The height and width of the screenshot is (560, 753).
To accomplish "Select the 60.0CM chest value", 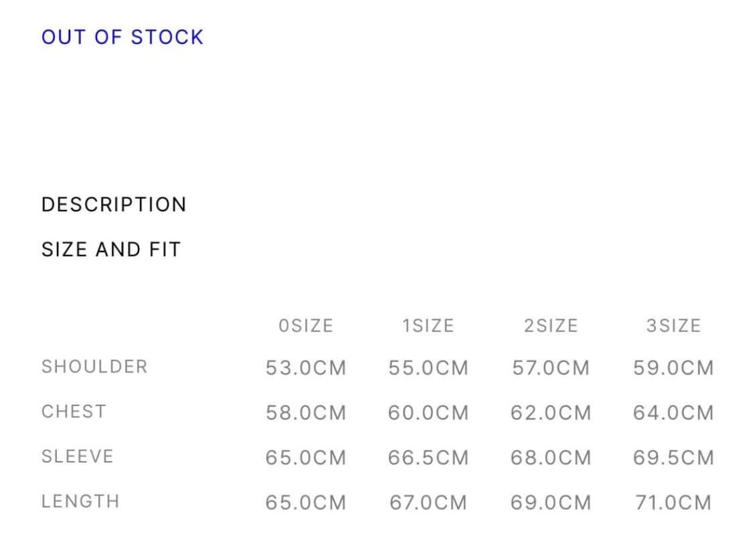I will (428, 413).
